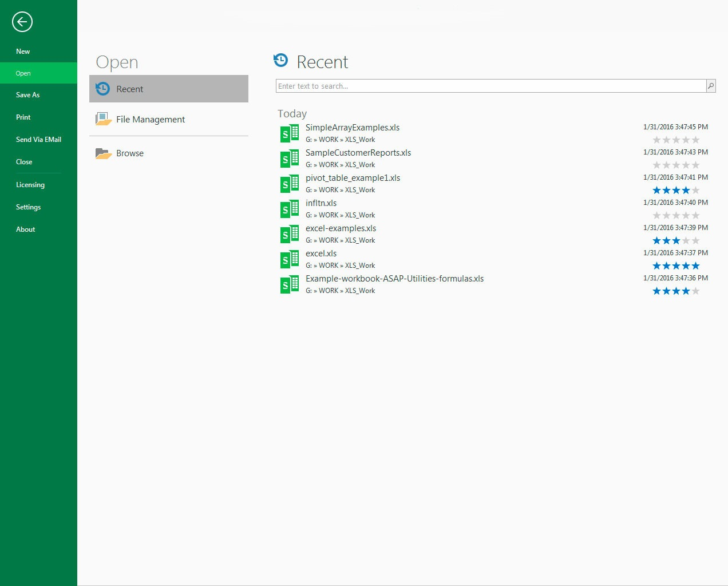Open the Licensing section
This screenshot has width=728, height=586.
click(x=30, y=185)
